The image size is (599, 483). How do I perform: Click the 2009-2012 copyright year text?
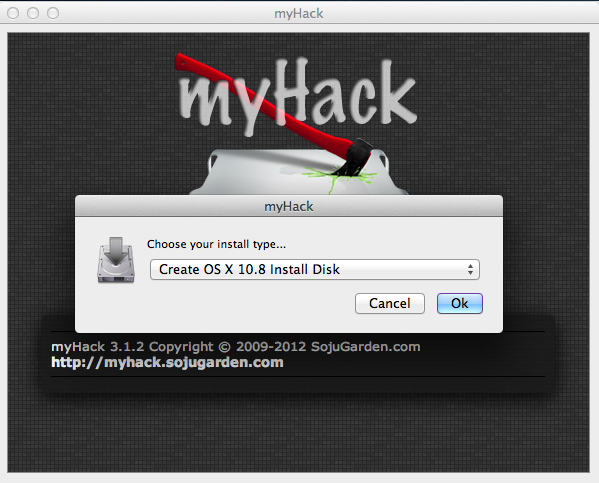click(271, 347)
